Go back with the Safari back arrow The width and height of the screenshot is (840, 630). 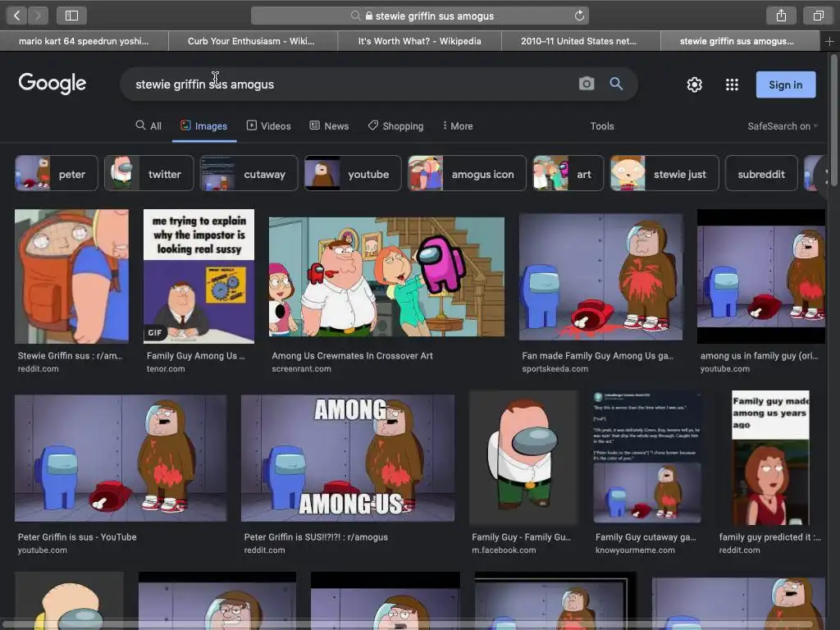[16, 16]
